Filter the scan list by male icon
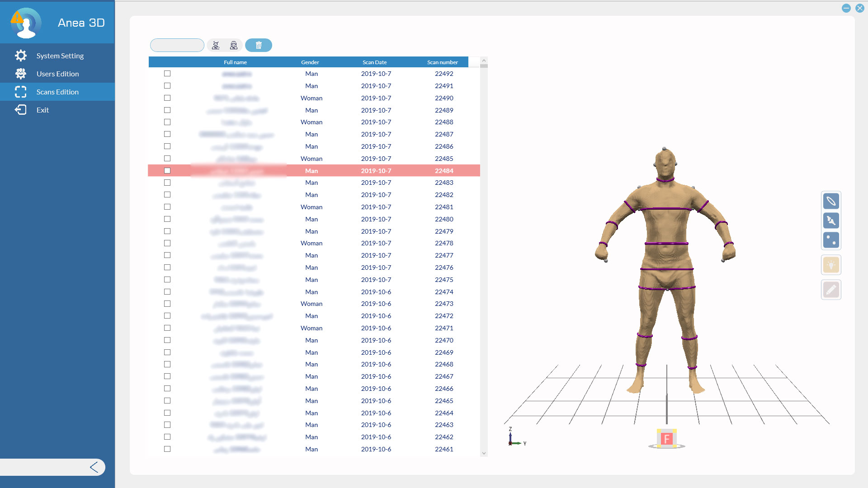This screenshot has height=488, width=868. tap(216, 45)
